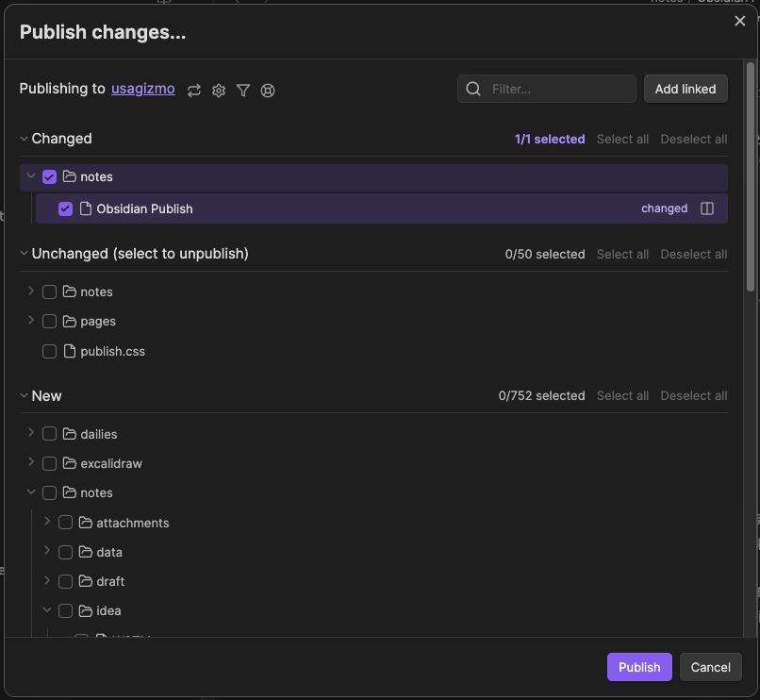Screen dimensions: 760x700
Task: Click the Cancel button
Action: [x=711, y=667]
